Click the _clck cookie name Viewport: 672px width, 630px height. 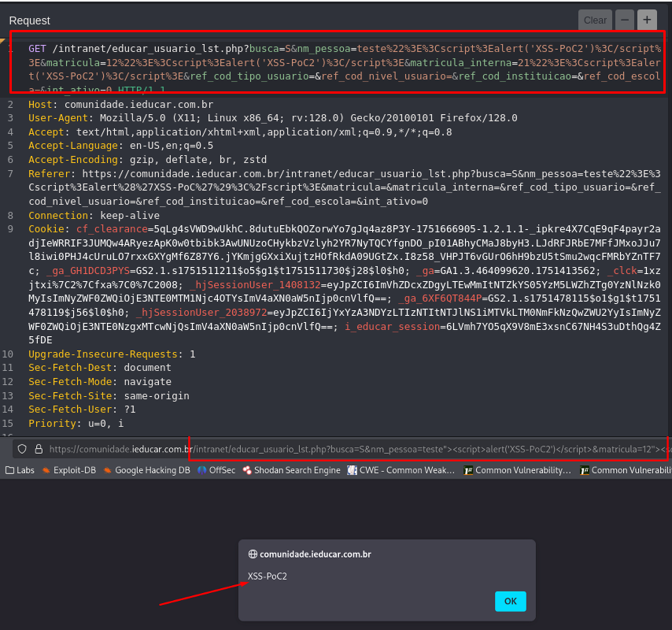click(x=622, y=271)
